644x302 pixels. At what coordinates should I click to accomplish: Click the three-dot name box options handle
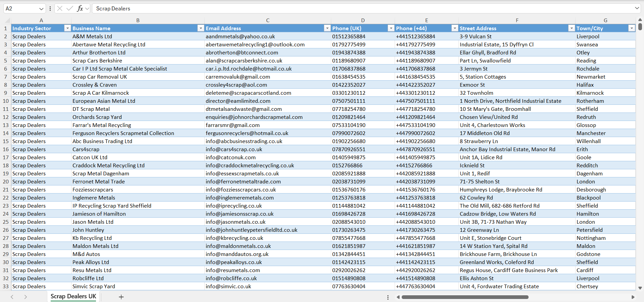click(50, 9)
